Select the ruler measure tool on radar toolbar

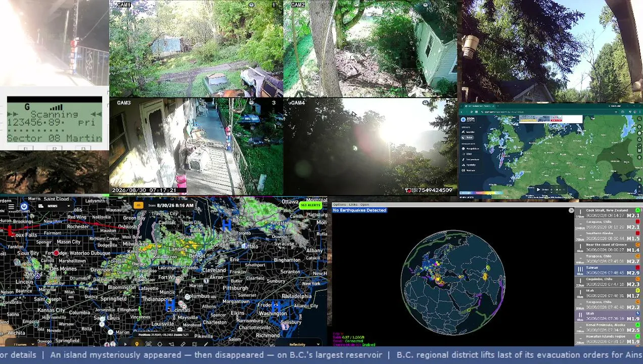tap(182, 344)
